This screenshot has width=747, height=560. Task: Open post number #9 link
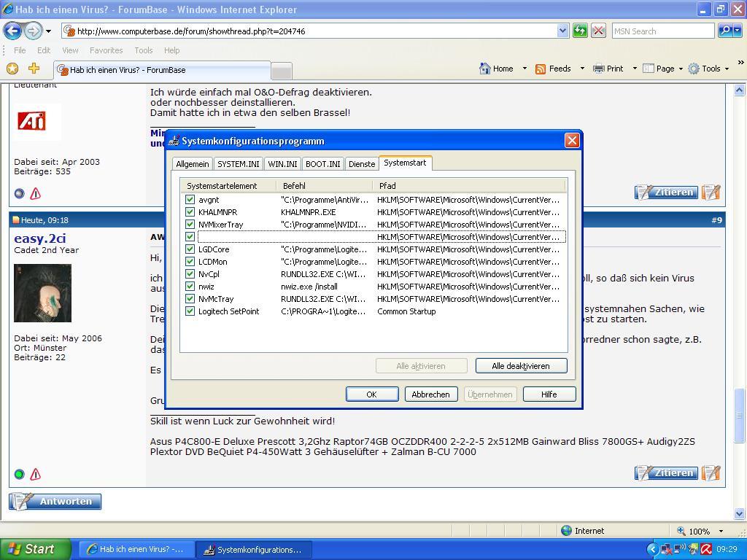coord(716,220)
